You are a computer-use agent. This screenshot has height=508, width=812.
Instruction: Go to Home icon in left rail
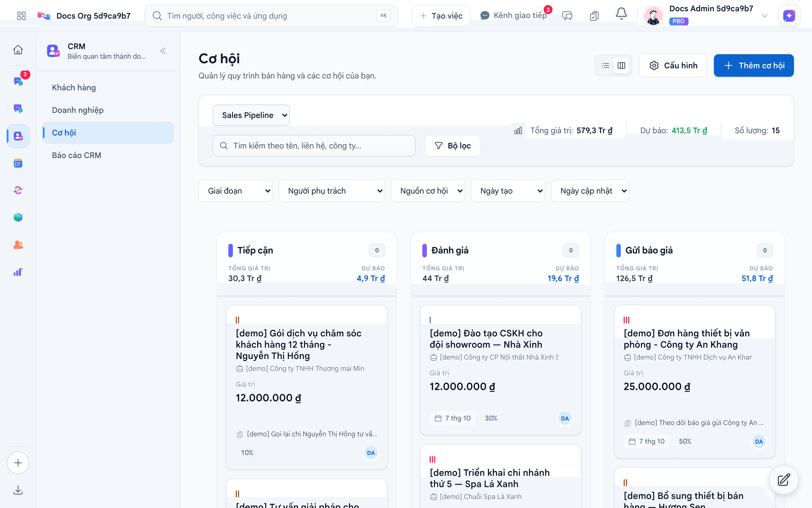(18, 50)
